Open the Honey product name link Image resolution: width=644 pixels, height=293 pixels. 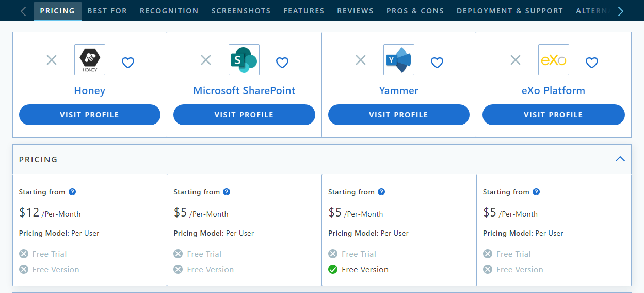(x=90, y=90)
